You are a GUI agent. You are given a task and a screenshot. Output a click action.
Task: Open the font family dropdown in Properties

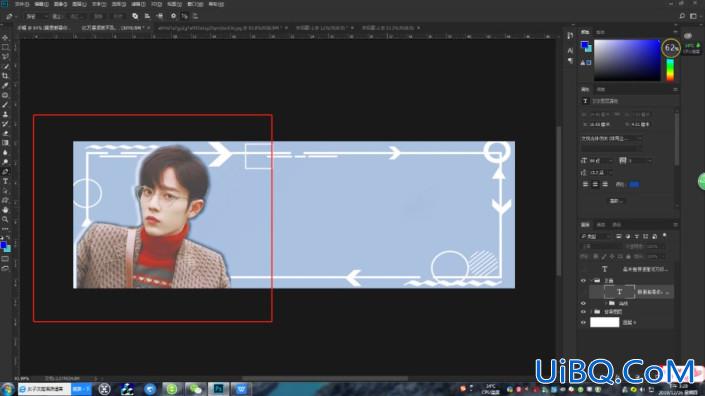611,138
